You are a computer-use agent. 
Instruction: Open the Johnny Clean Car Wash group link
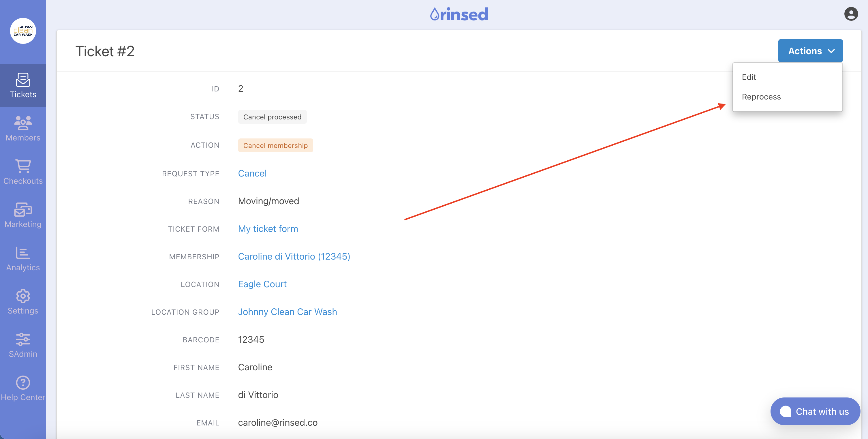[x=287, y=312]
